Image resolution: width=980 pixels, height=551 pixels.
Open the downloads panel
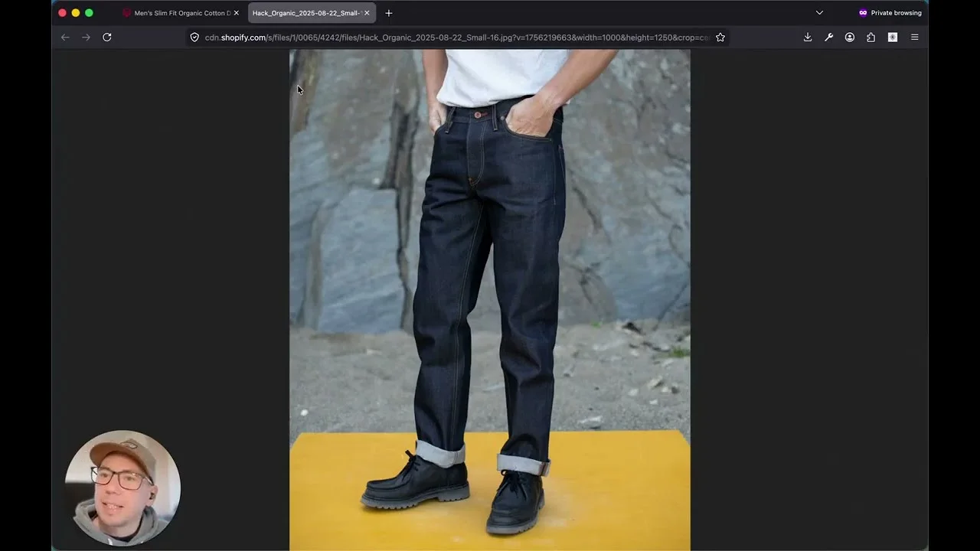pos(808,37)
